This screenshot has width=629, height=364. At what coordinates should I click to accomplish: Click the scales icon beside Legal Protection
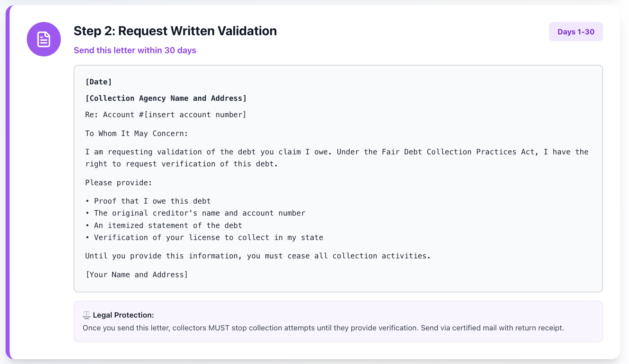[86, 315]
